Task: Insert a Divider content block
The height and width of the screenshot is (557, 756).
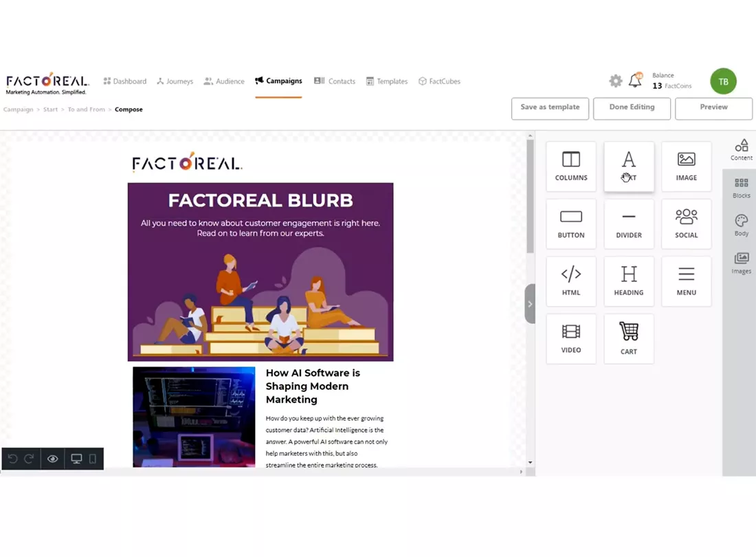Action: click(629, 223)
